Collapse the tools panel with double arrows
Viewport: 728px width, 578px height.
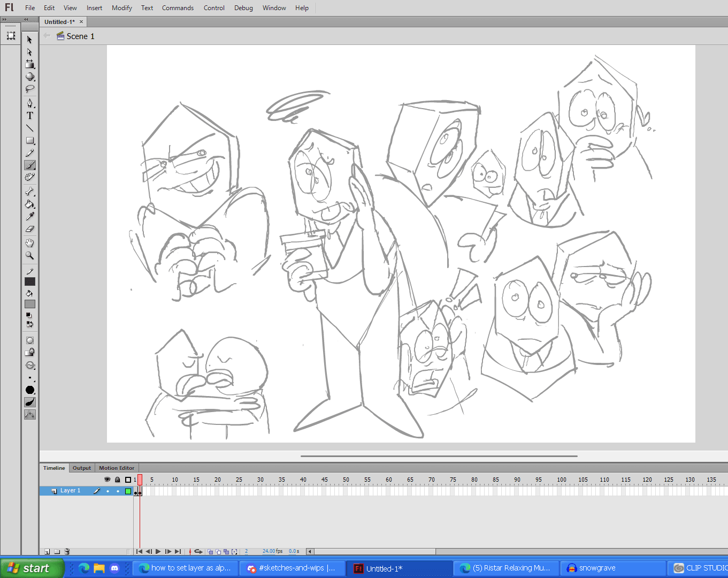pos(26,19)
